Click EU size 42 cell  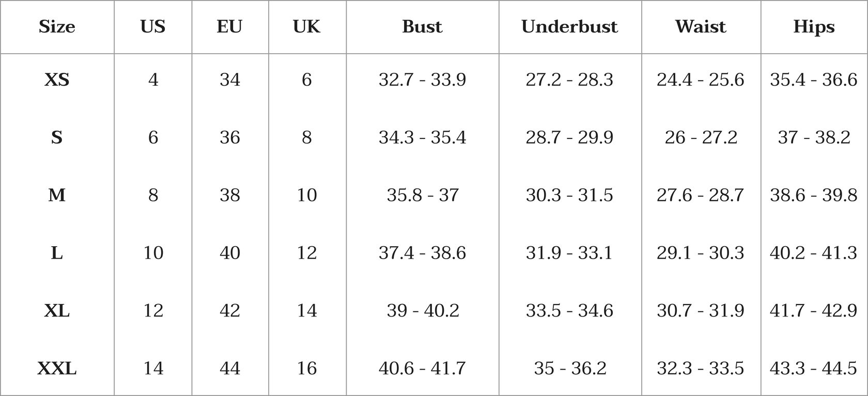[x=229, y=310]
